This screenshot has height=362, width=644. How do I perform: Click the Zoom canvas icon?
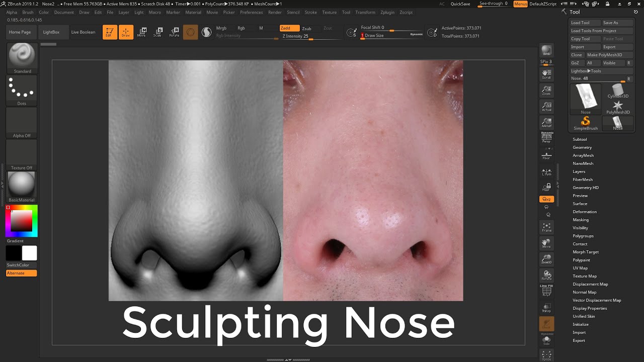(546, 90)
